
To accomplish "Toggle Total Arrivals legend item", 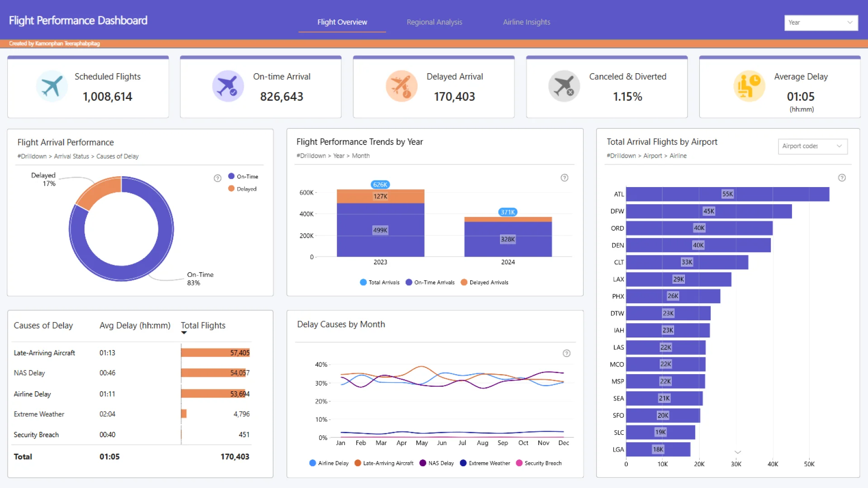I will click(380, 282).
